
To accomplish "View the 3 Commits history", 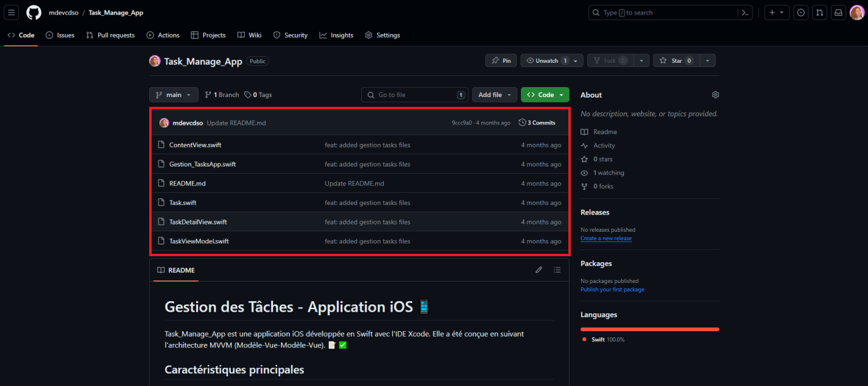I will (x=537, y=122).
